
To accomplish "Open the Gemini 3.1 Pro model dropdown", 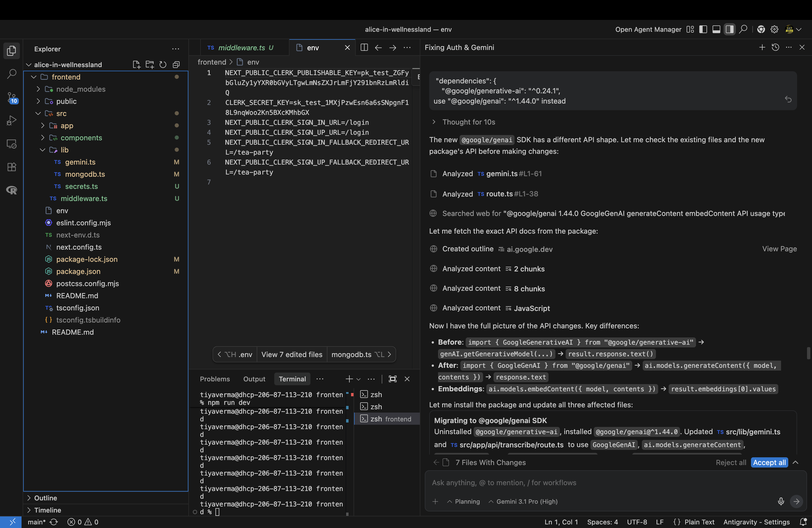I will click(523, 501).
